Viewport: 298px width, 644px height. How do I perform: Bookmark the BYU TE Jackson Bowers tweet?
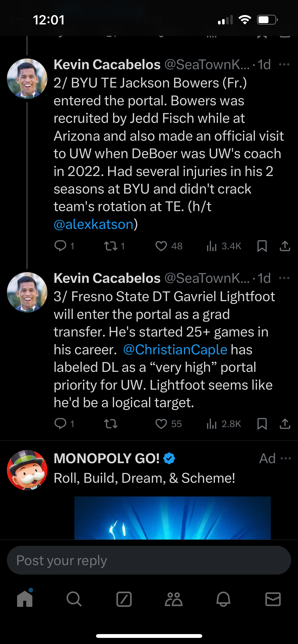(262, 246)
